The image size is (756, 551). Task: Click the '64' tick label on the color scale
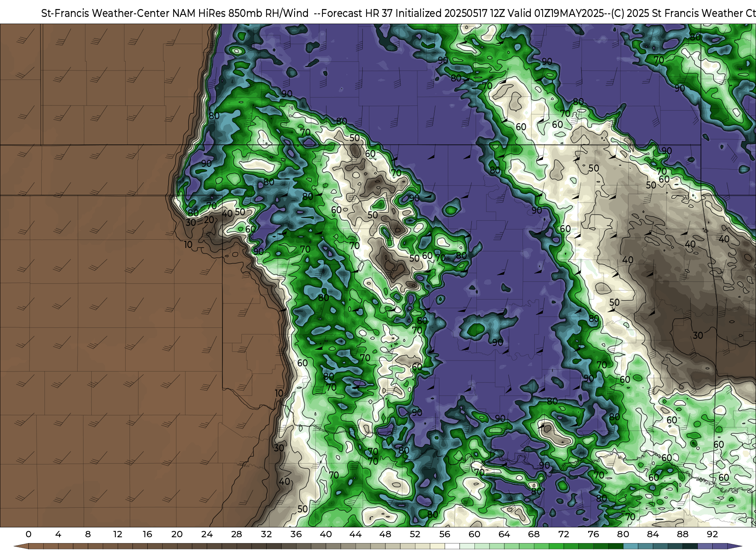pos(504,534)
